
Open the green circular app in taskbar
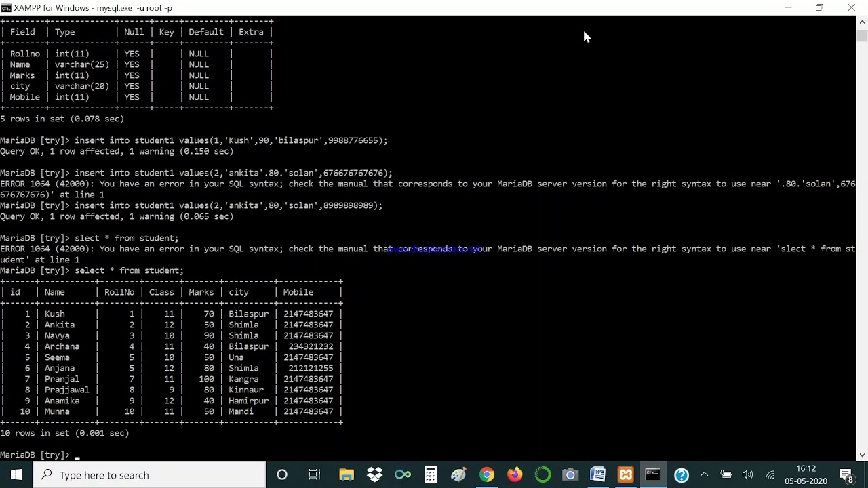click(542, 474)
